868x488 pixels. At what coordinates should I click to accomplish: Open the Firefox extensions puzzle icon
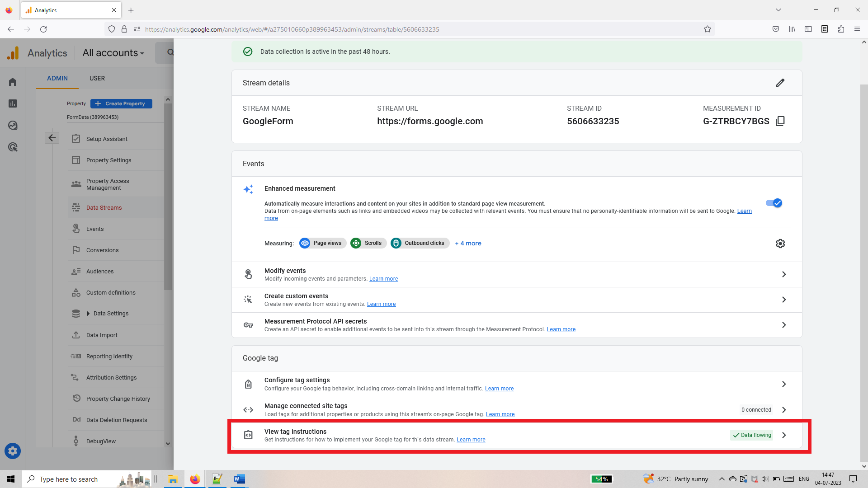coord(841,29)
